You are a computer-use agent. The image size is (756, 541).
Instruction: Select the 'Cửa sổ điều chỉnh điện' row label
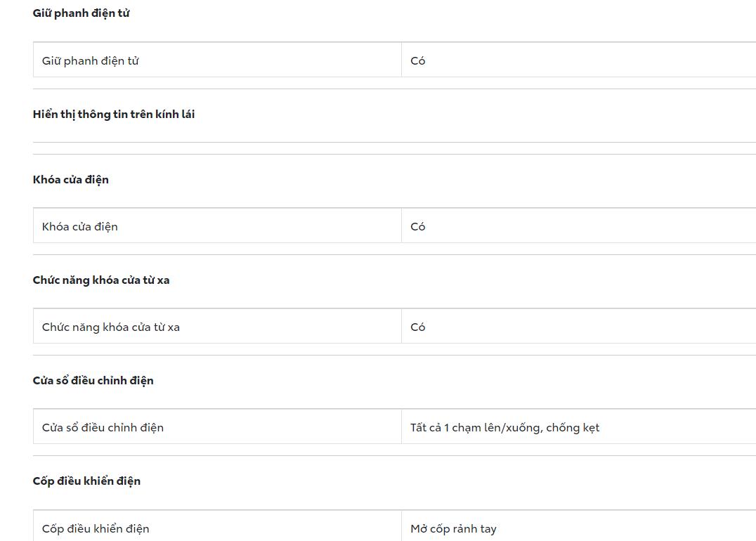click(103, 428)
